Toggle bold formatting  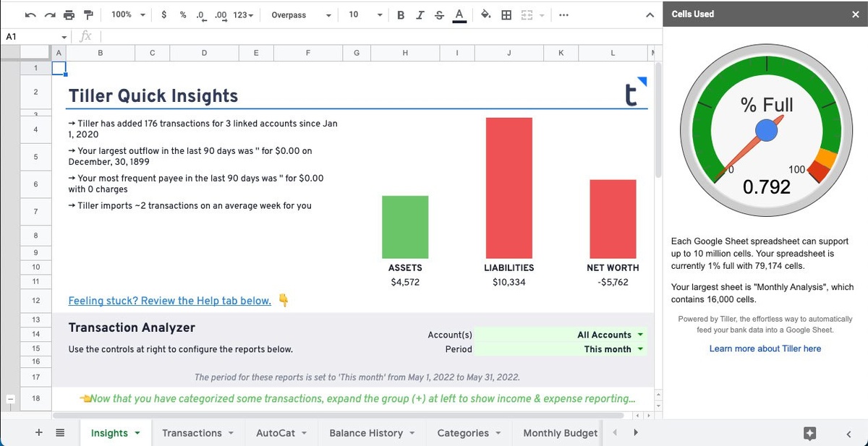point(401,14)
